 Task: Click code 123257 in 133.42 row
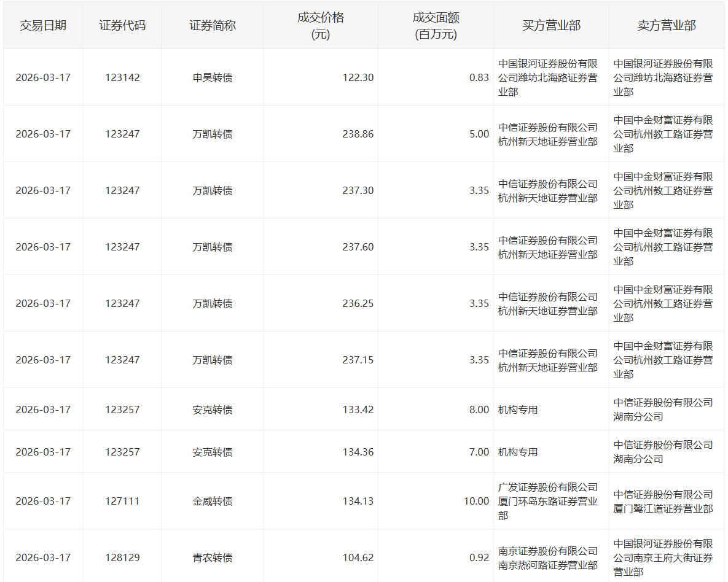[x=122, y=409]
